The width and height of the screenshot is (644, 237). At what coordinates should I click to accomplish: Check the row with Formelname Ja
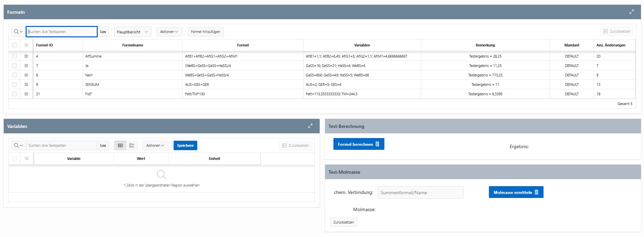[14, 66]
